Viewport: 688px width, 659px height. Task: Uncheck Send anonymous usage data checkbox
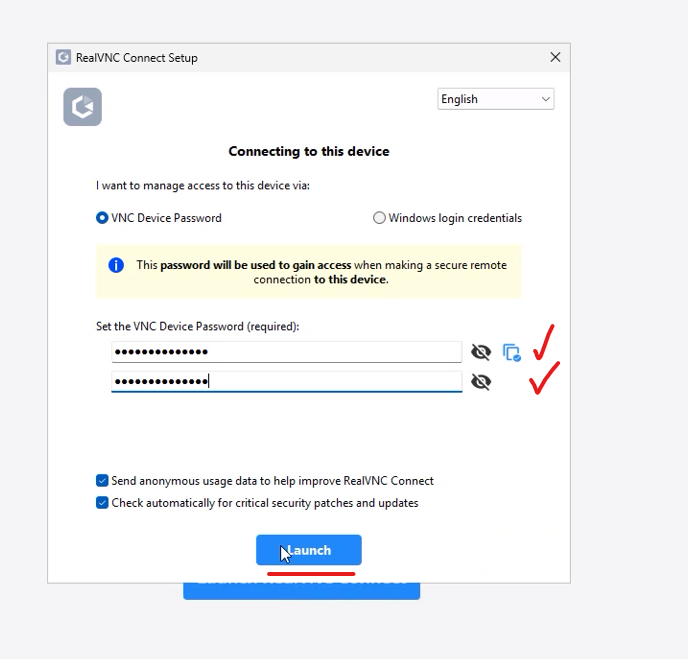click(102, 480)
